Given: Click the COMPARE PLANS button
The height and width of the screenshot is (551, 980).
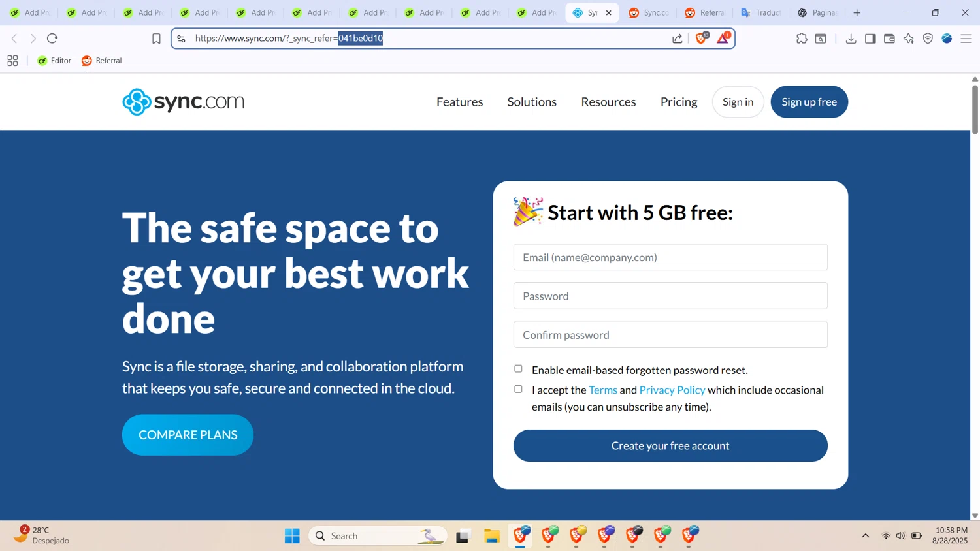Looking at the screenshot, I should click(188, 435).
